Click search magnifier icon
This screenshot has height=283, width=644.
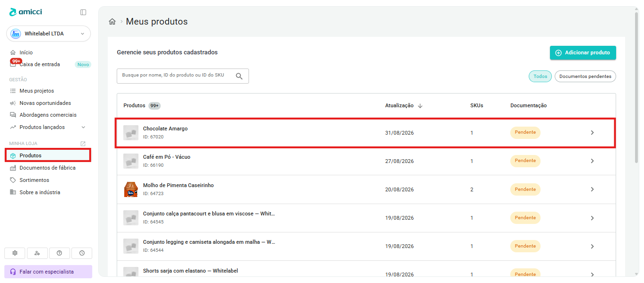coord(239,76)
